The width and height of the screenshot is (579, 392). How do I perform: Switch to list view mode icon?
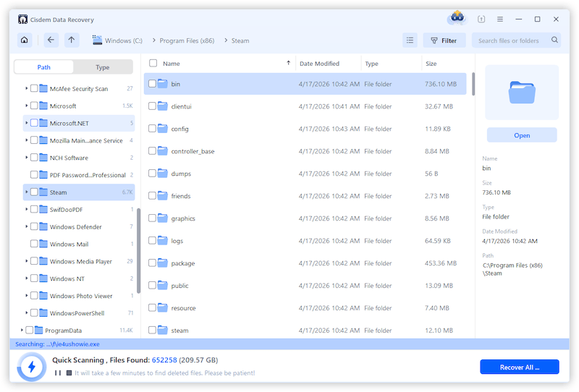(x=410, y=41)
